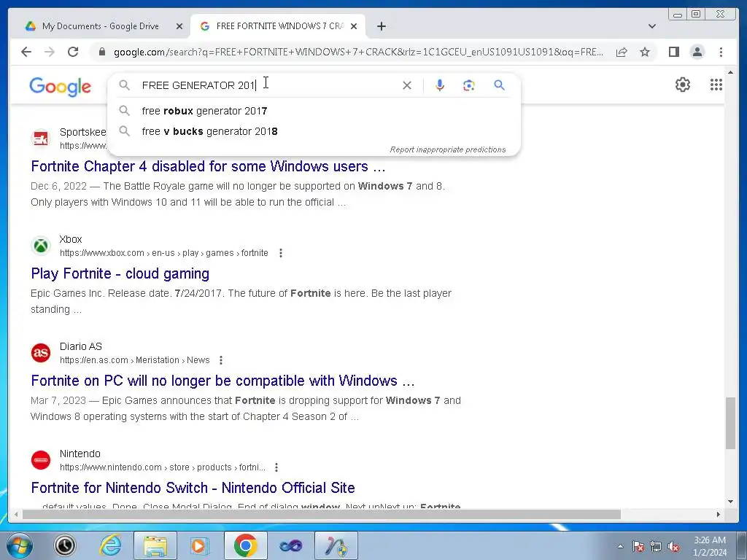747x560 pixels.
Task: Open Play Fortnite - cloud gaming result
Action: [120, 273]
